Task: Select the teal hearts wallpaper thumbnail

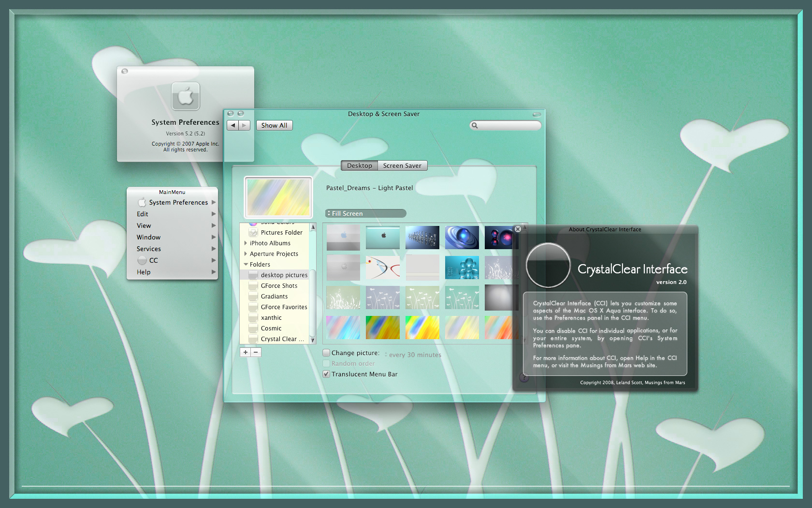Action: click(462, 298)
